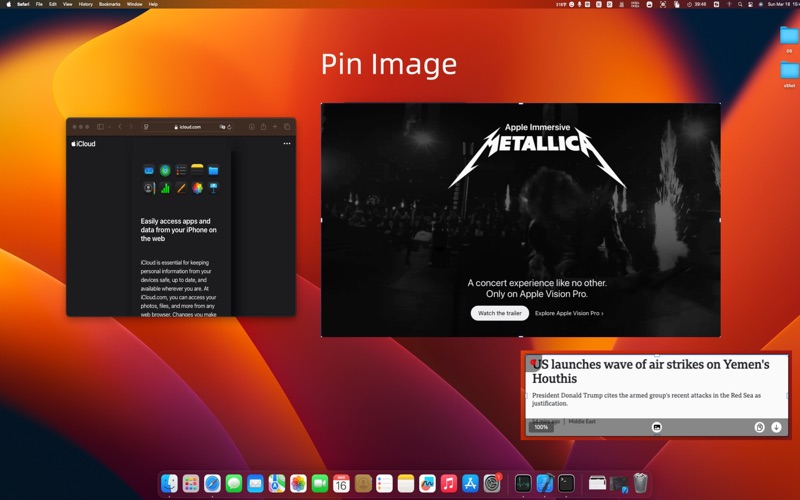The height and width of the screenshot is (500, 800).
Task: Click the Safari share icon
Action: pyautogui.click(x=263, y=127)
